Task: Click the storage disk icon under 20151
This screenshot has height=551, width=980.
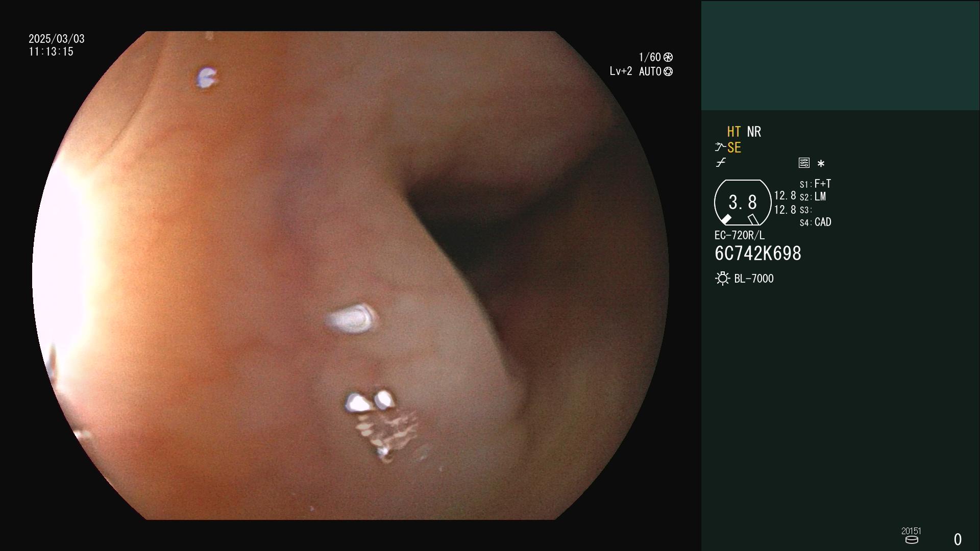Action: coord(912,540)
